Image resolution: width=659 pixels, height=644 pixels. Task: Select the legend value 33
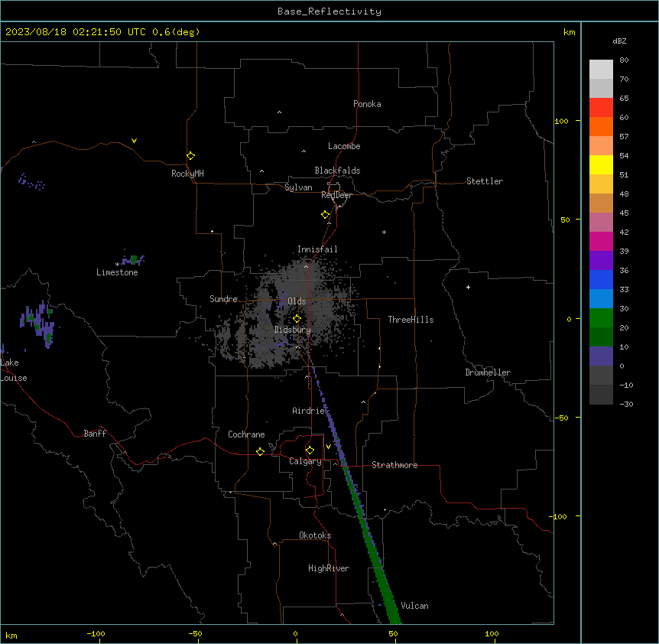(624, 289)
